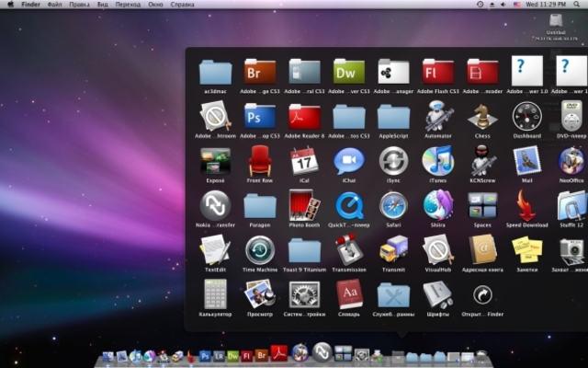Open the Калькулятор calculator app
The image size is (588, 368).
coord(215,294)
